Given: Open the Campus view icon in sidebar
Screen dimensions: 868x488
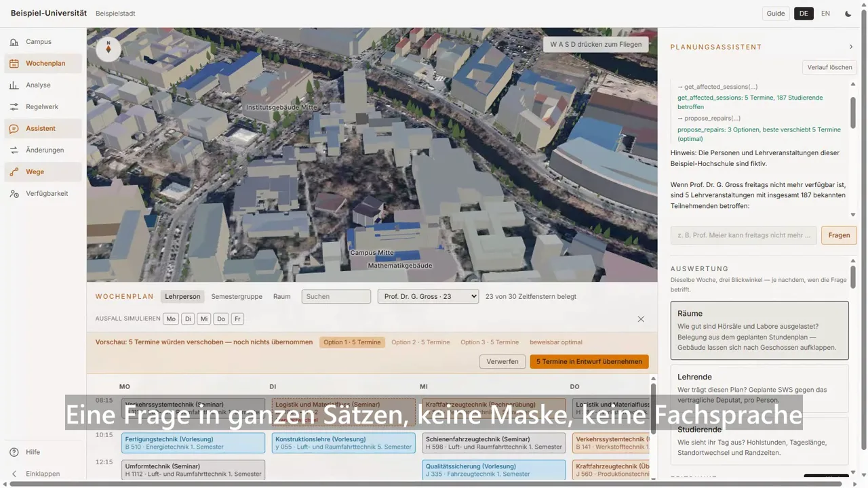Looking at the screenshot, I should point(14,42).
